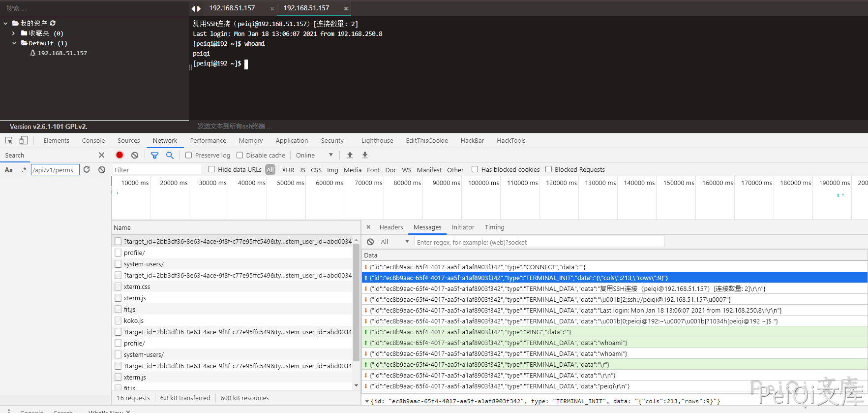Click the message regex filter field
Viewport: 868px width, 413px height.
[539, 242]
